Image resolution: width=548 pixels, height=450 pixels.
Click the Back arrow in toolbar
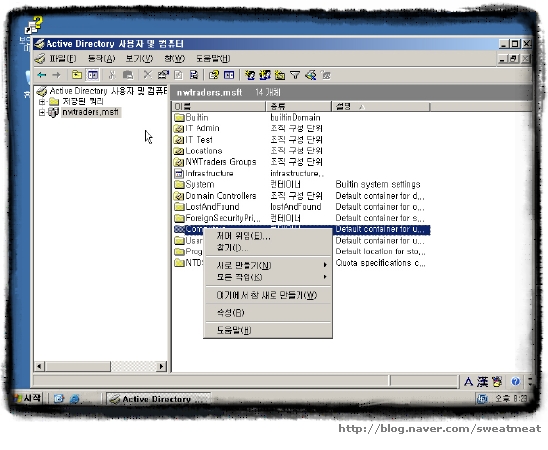(x=42, y=75)
